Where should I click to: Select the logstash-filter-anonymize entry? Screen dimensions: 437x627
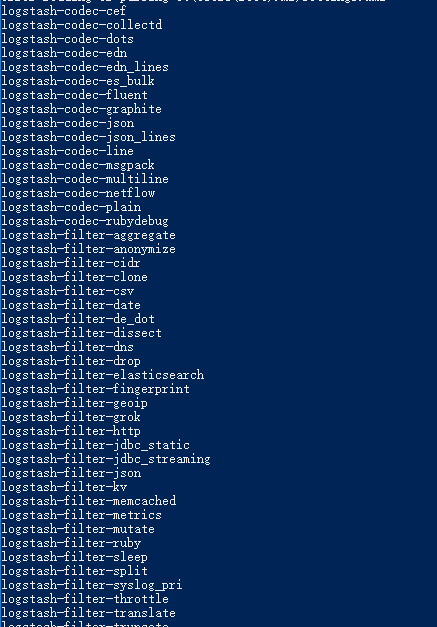coord(88,249)
